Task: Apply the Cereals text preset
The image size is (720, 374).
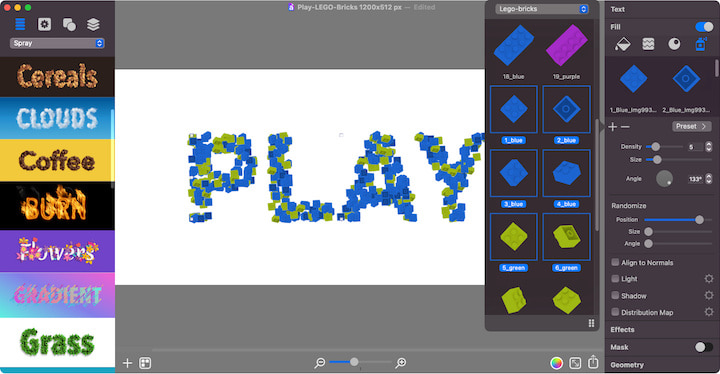Action: [x=57, y=77]
